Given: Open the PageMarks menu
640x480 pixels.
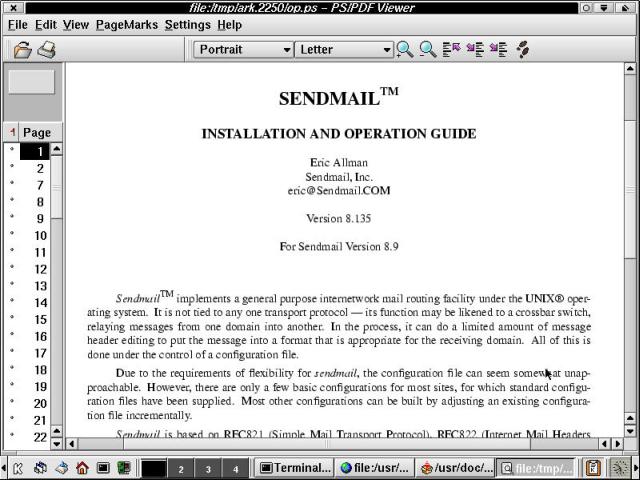Looking at the screenshot, I should 127,24.
